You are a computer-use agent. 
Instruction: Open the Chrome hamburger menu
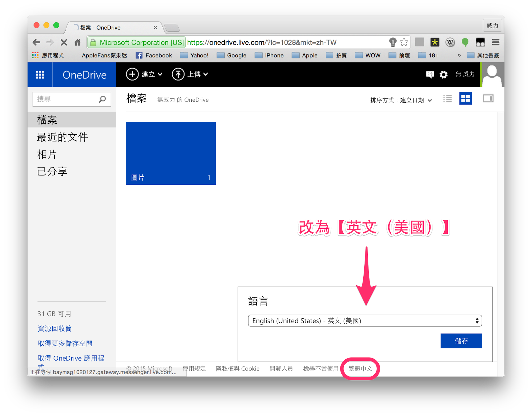[x=496, y=42]
